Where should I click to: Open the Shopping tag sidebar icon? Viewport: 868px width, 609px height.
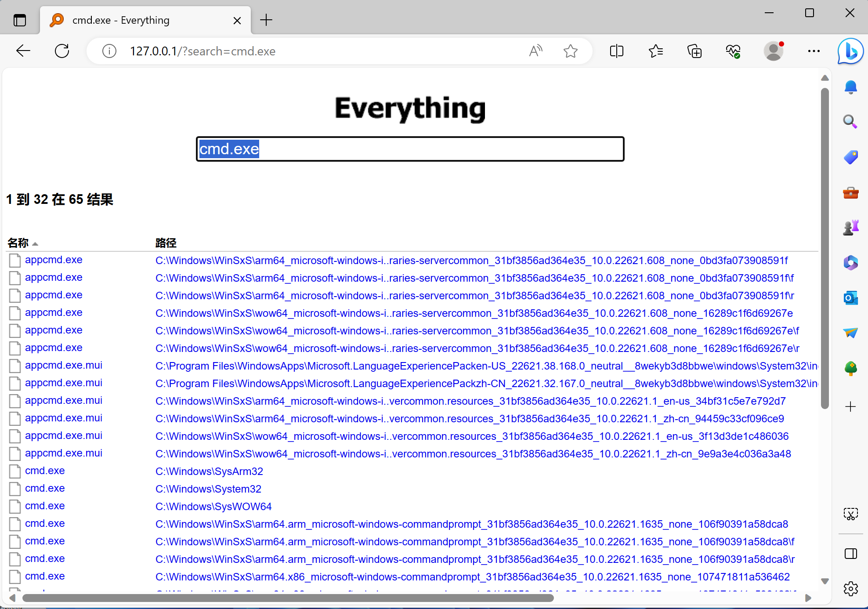click(x=850, y=157)
